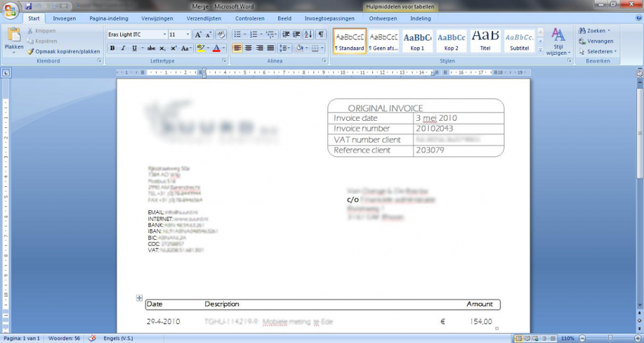
Task: Save the document from Quick Access toolbar
Action: 28,6
